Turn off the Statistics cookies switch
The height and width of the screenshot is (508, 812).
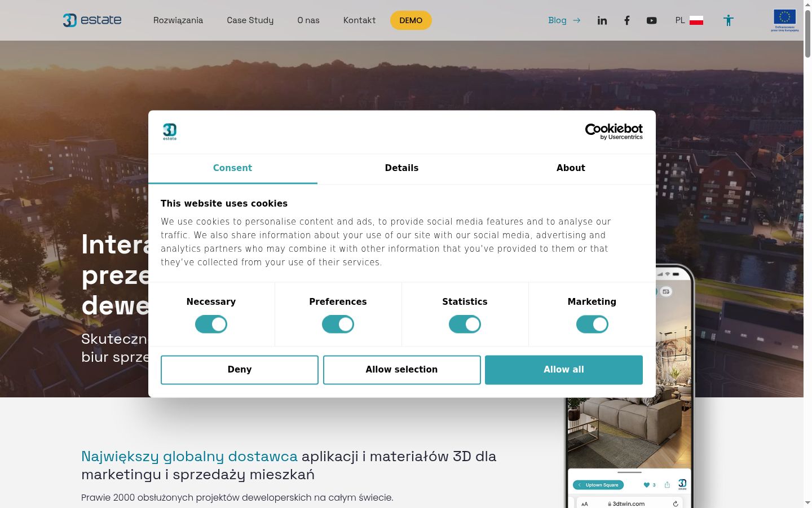(465, 324)
